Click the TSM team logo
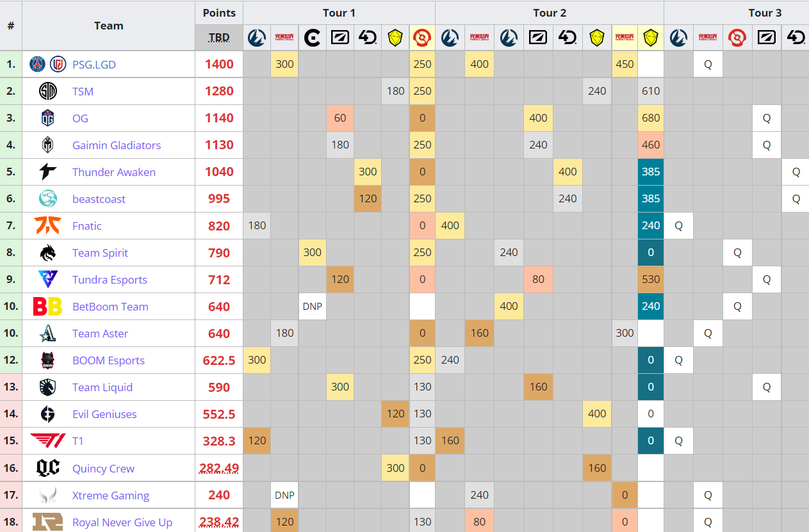This screenshot has height=532, width=809. pos(48,92)
